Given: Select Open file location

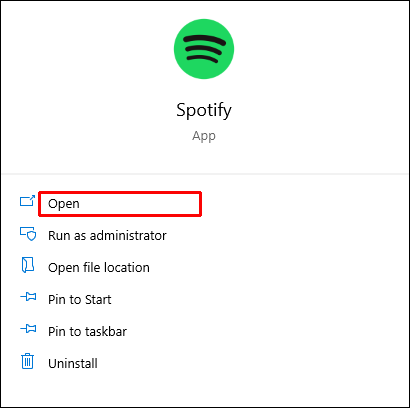Looking at the screenshot, I should [x=99, y=268].
